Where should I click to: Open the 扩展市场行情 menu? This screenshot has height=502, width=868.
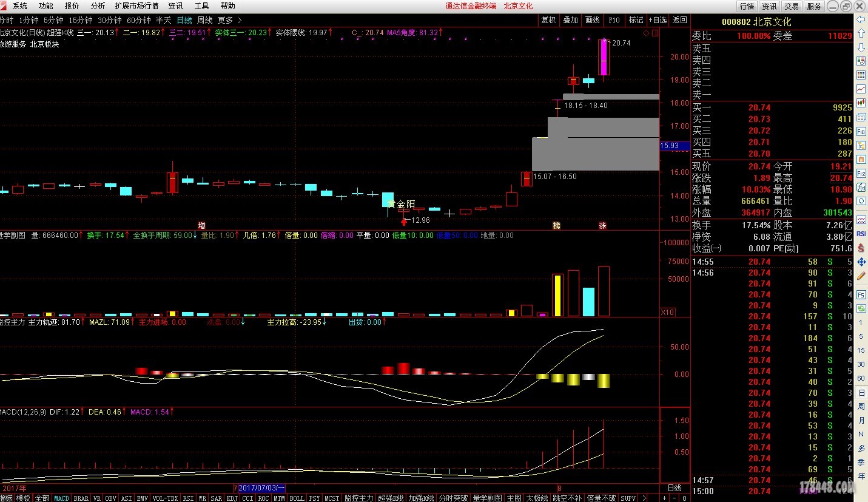[x=136, y=6]
